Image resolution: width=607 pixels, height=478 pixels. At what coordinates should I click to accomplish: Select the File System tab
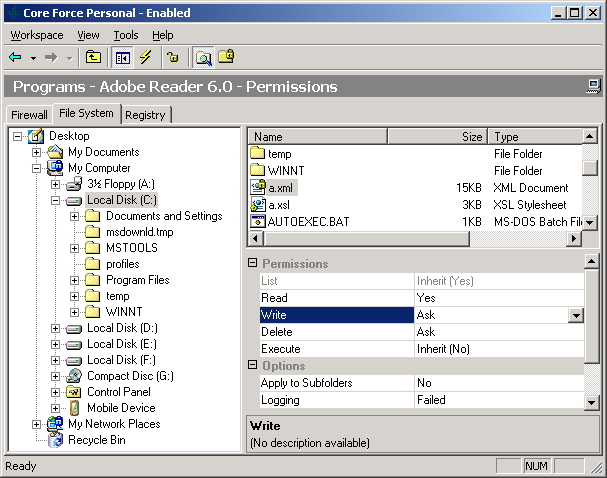coord(86,113)
